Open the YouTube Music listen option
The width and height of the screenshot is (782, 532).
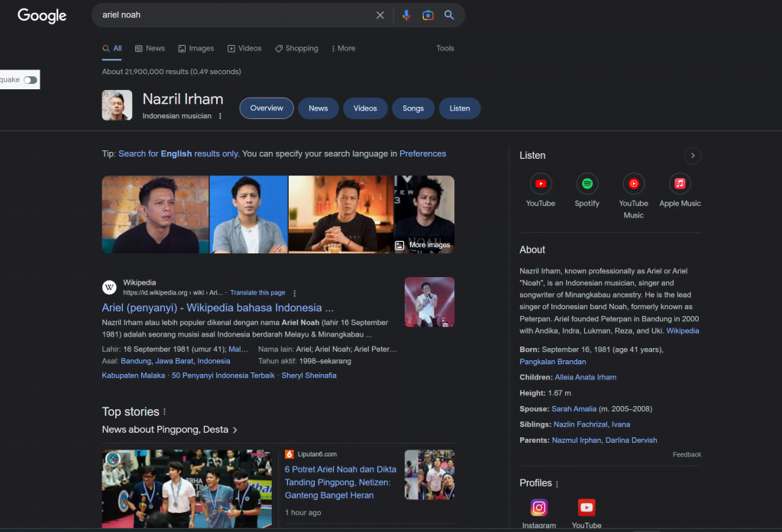click(633, 183)
